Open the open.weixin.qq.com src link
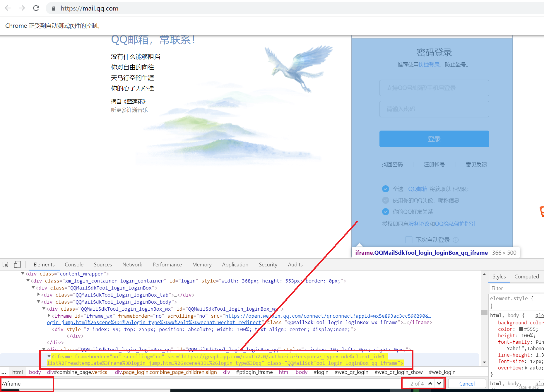 click(328, 316)
